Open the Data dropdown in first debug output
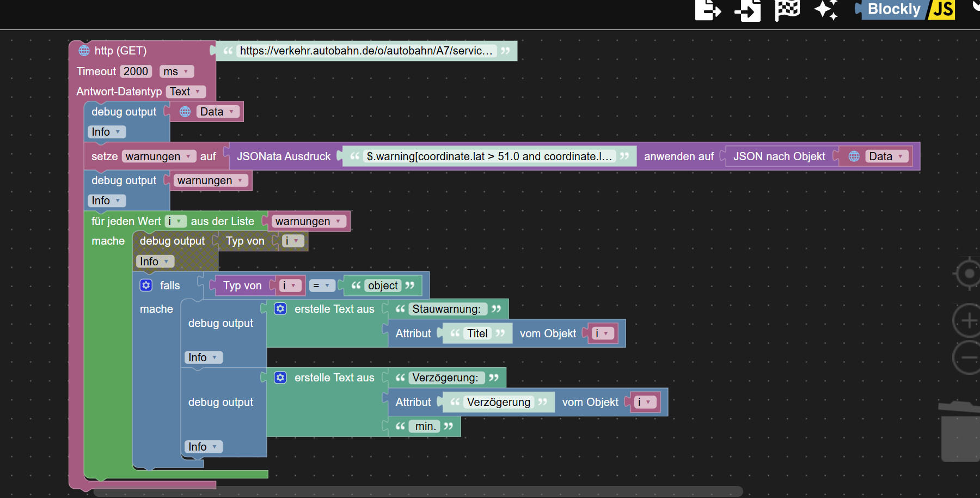Screen dimensions: 980x498 tap(218, 112)
